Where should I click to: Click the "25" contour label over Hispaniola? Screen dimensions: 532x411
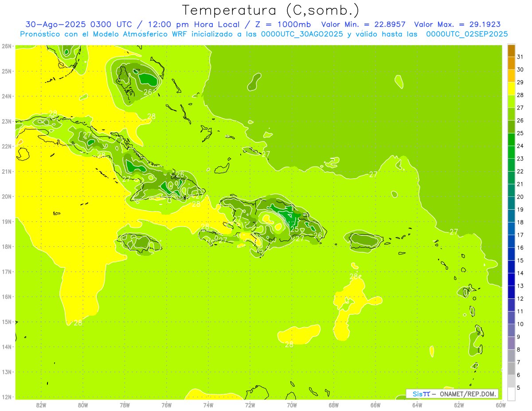pyautogui.click(x=294, y=229)
